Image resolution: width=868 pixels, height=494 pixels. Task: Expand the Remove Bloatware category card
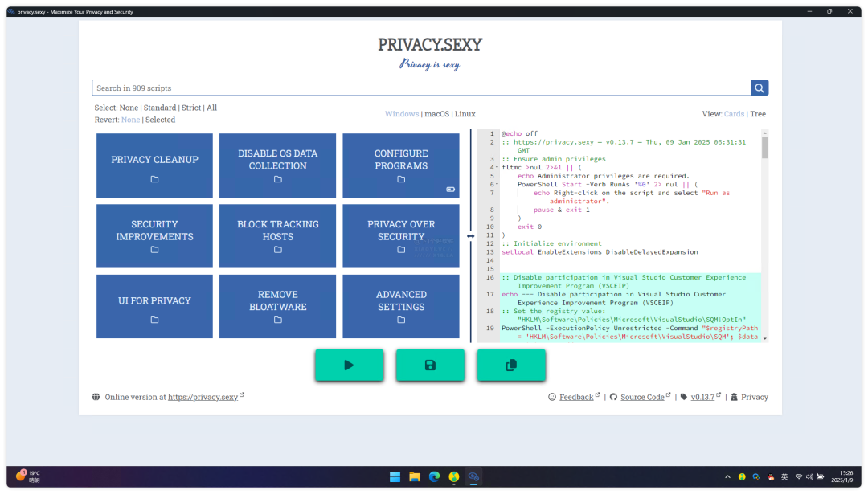coord(277,306)
